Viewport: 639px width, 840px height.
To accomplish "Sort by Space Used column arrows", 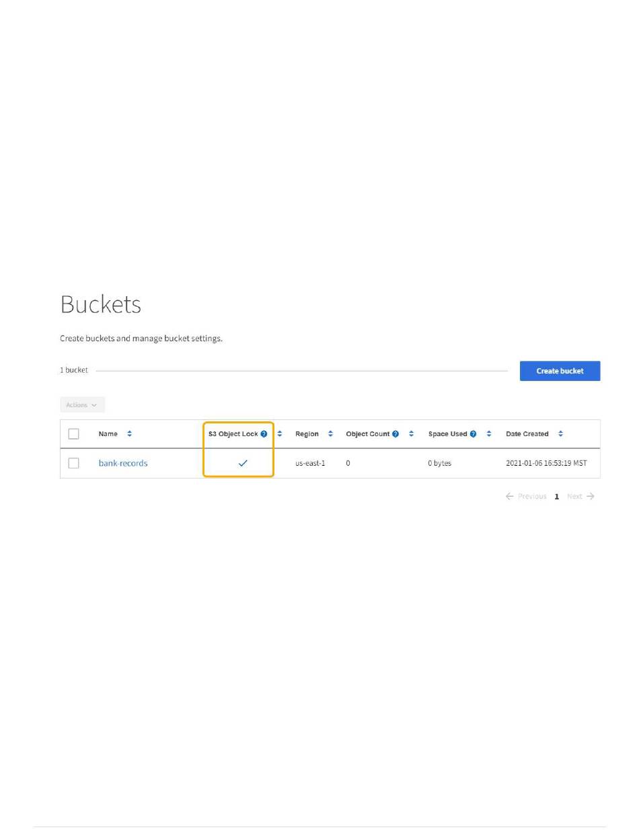I will pyautogui.click(x=489, y=434).
